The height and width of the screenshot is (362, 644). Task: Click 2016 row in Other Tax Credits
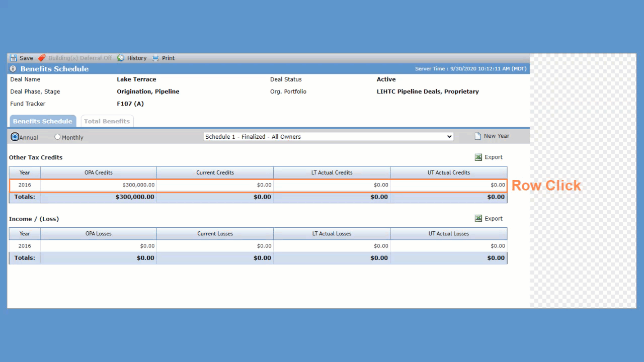click(258, 185)
